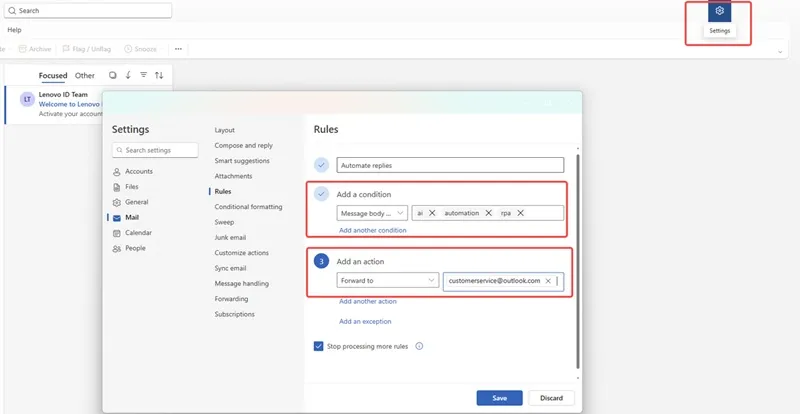Click the Snooze toolbar button
Screen dimensions: 800x414
pos(140,49)
